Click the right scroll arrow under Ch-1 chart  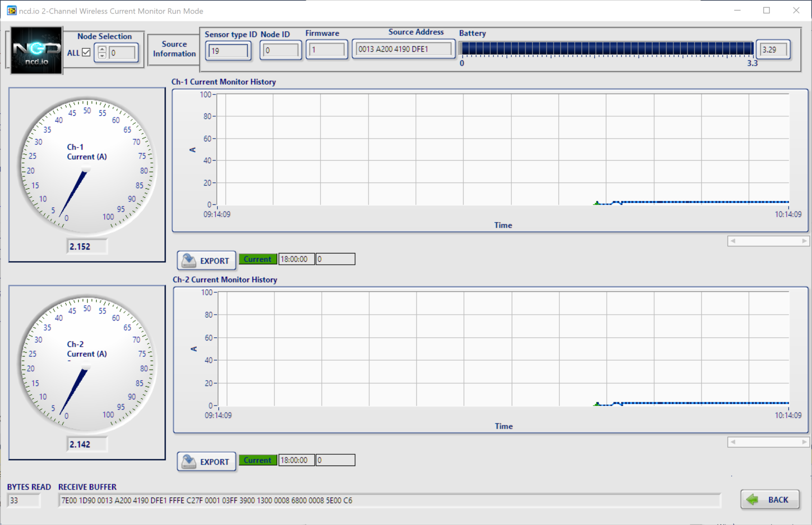pyautogui.click(x=804, y=241)
